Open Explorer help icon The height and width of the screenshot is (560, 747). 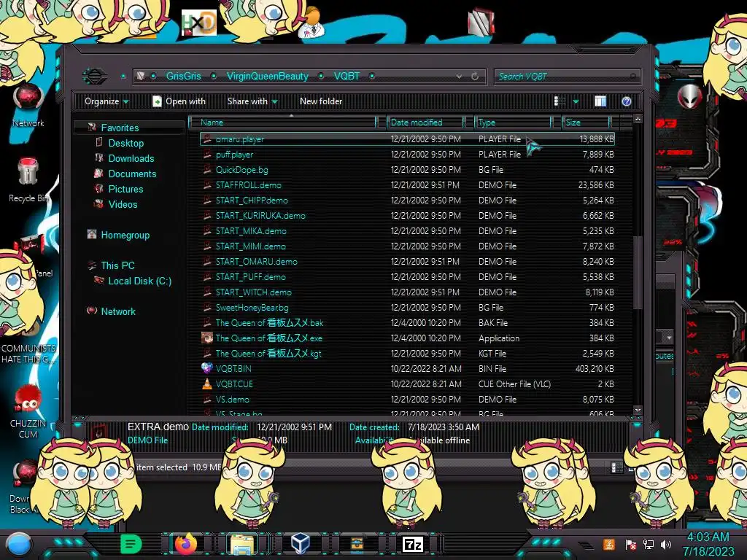(627, 101)
